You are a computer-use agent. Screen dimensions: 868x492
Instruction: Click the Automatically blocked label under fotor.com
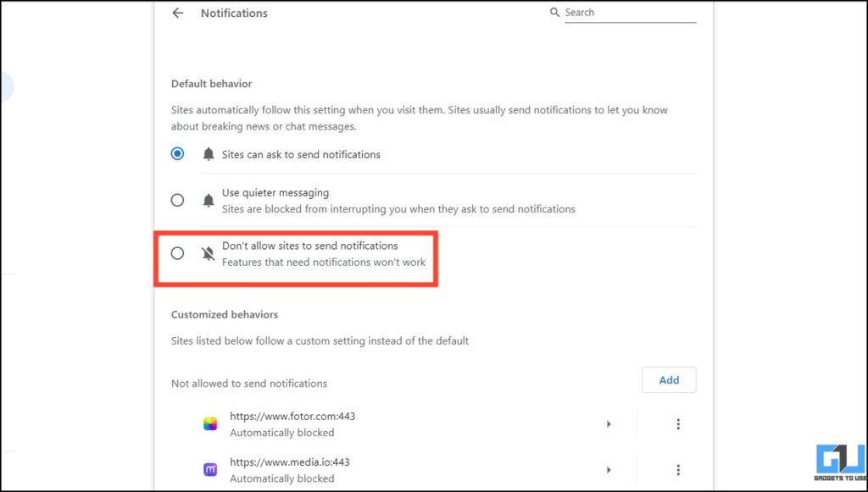tap(281, 432)
